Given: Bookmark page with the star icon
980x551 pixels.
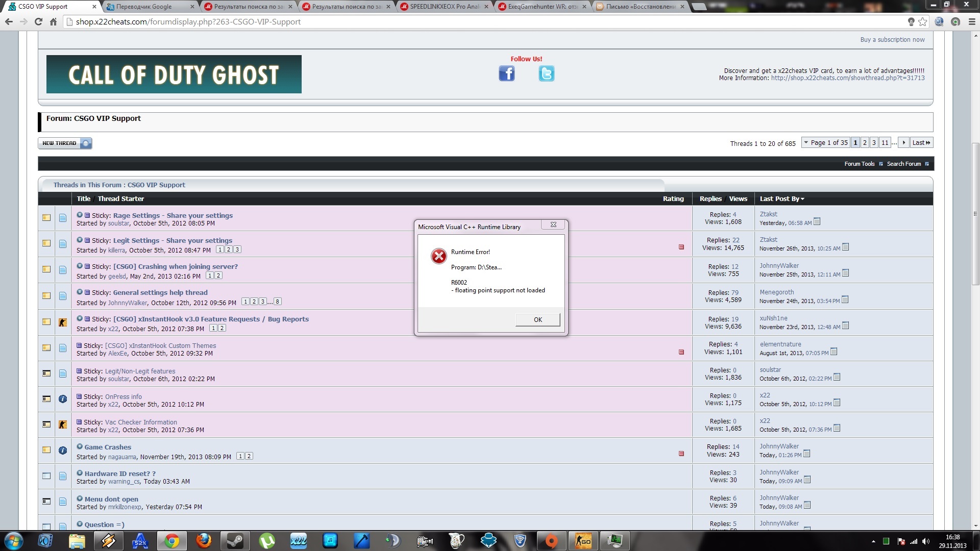Looking at the screenshot, I should [922, 22].
